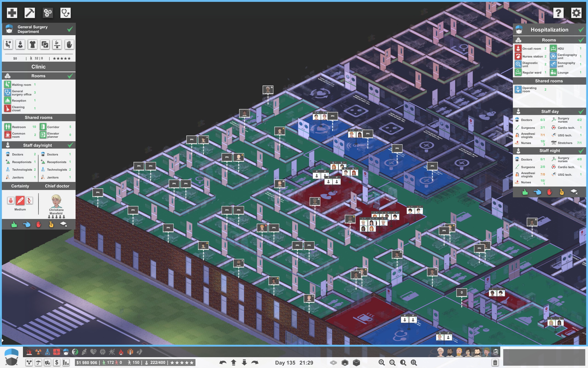This screenshot has height=368, width=588.
Task: Select the build hammer tool
Action: click(x=30, y=13)
